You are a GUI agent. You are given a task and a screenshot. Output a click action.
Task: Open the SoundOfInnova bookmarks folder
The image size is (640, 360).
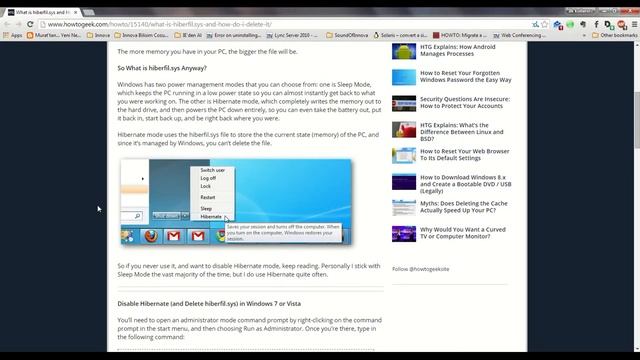347,36
